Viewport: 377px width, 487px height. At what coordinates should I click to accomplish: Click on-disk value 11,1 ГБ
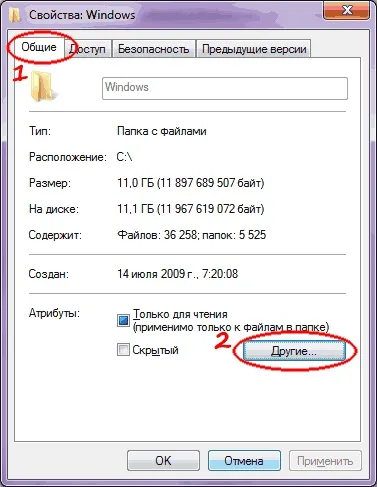point(136,209)
